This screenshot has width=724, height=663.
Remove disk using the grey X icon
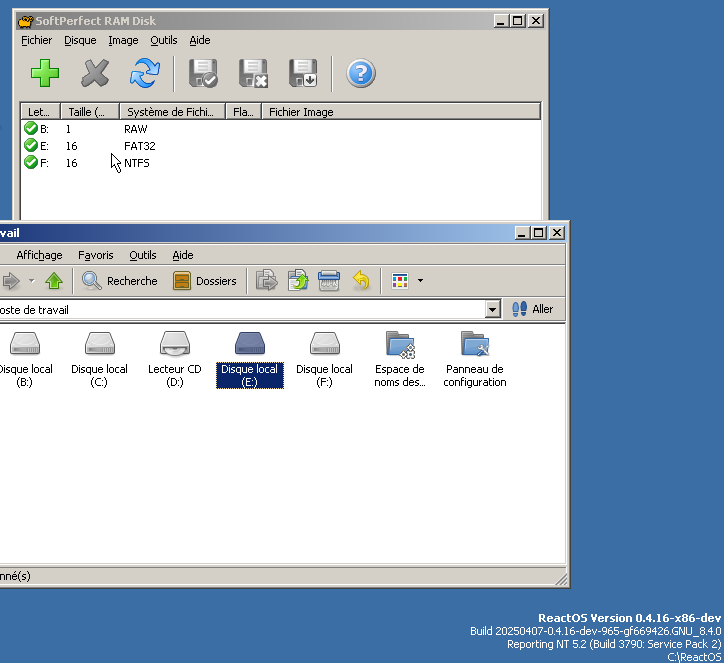[x=95, y=73]
